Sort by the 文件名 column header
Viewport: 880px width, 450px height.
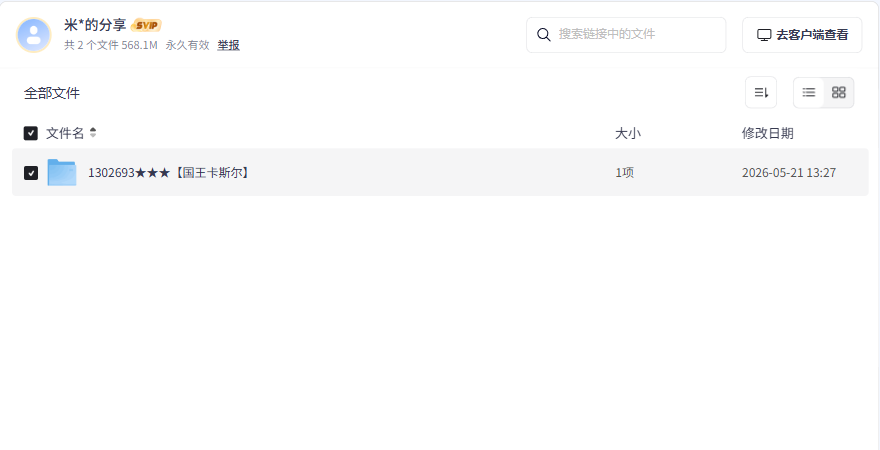click(x=65, y=133)
